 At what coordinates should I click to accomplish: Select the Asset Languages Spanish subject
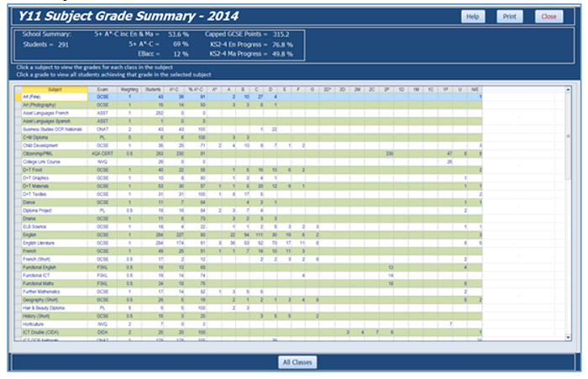pos(55,121)
